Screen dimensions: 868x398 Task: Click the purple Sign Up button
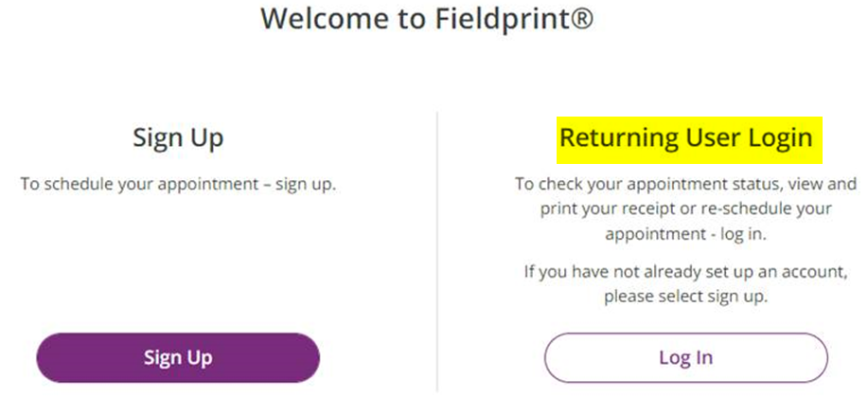[x=178, y=357]
